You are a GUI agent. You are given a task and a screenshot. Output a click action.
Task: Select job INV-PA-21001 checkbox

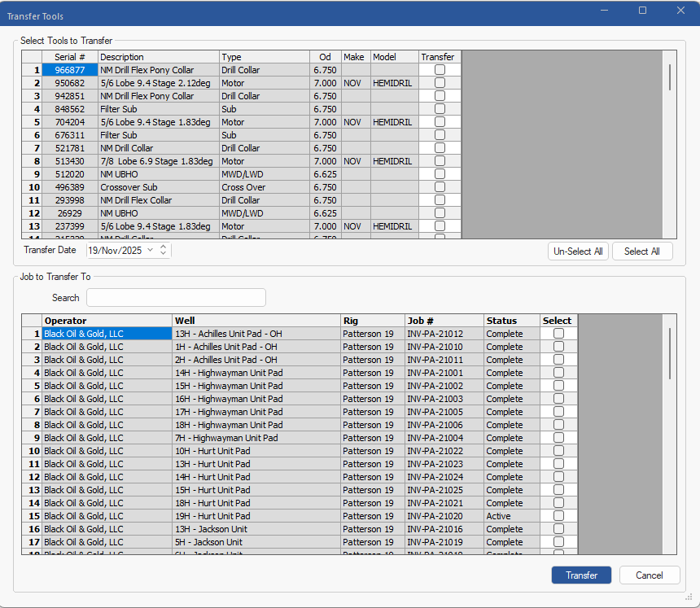(558, 372)
